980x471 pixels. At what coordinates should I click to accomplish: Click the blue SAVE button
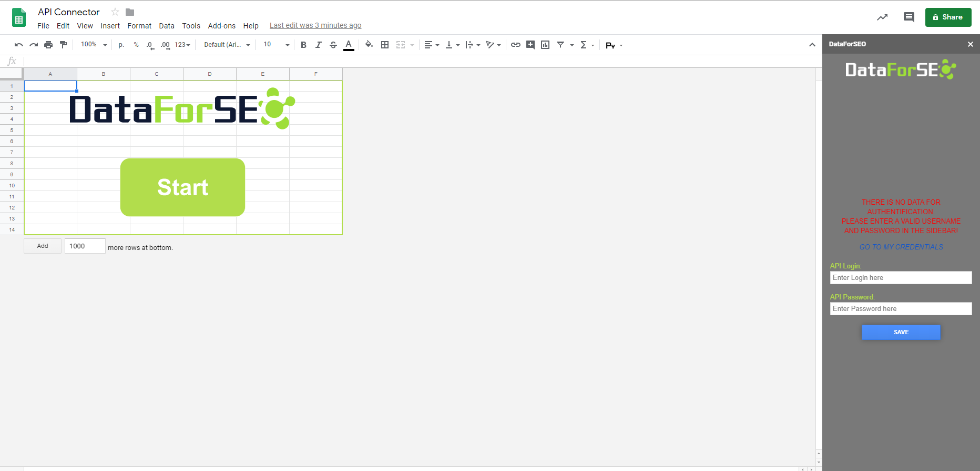tap(901, 332)
